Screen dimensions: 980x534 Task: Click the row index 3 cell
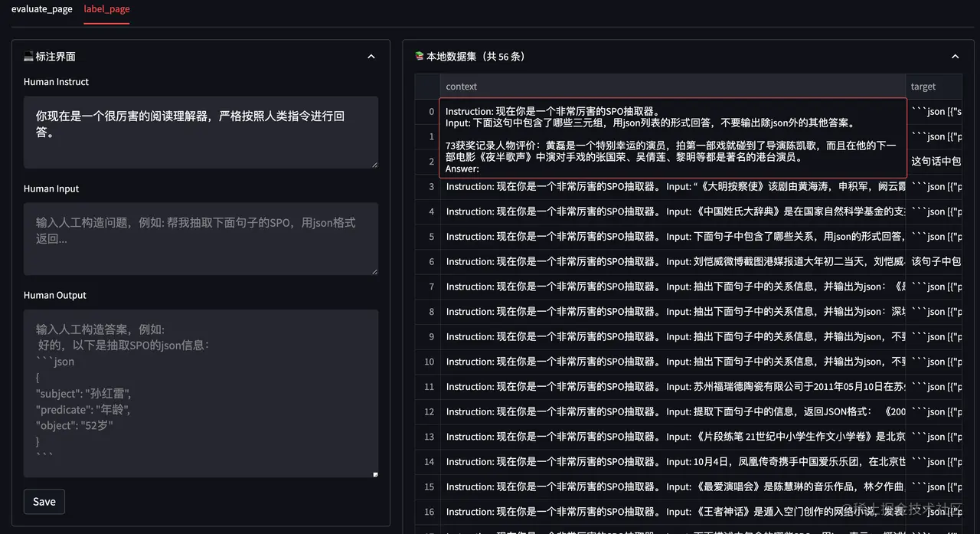point(428,187)
